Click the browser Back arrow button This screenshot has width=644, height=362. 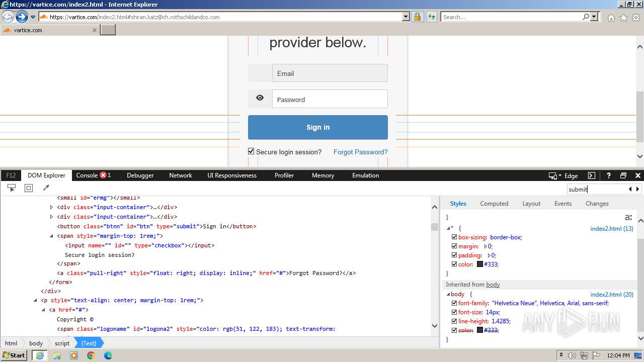click(x=8, y=17)
